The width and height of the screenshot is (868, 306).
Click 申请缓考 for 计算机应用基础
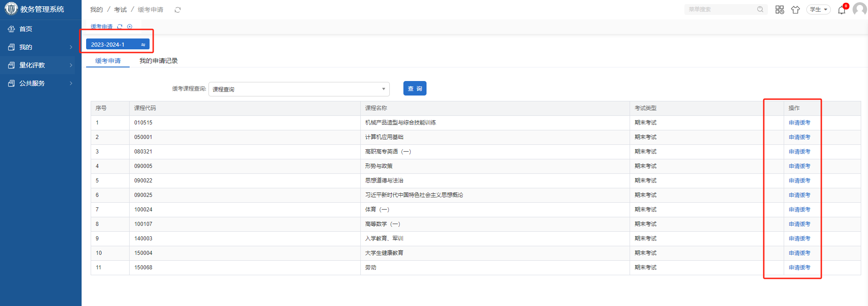coord(799,137)
